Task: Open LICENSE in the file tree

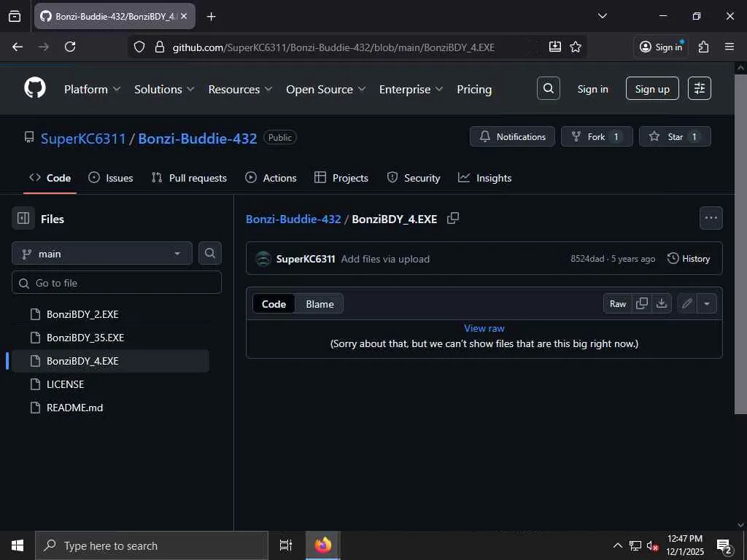Action: pyautogui.click(x=111, y=384)
